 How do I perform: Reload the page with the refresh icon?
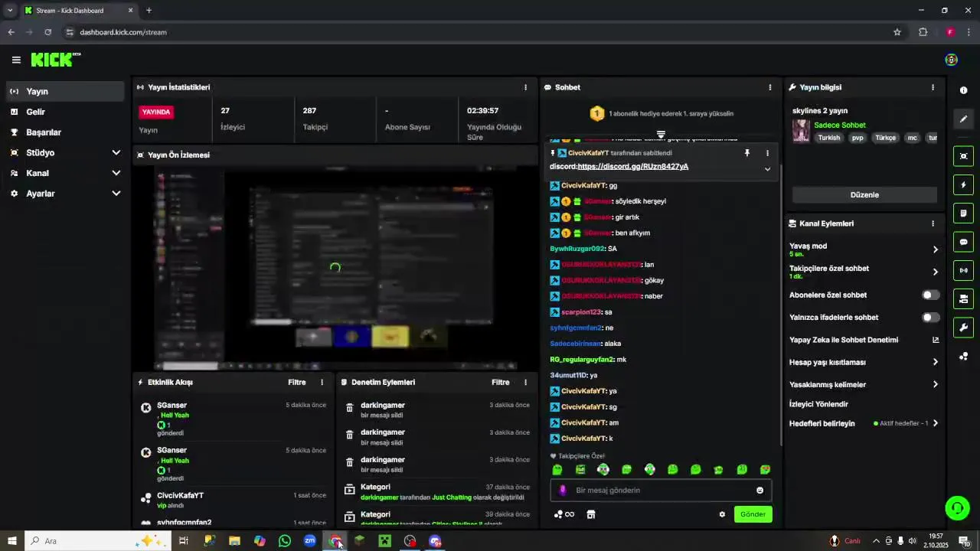click(x=47, y=32)
